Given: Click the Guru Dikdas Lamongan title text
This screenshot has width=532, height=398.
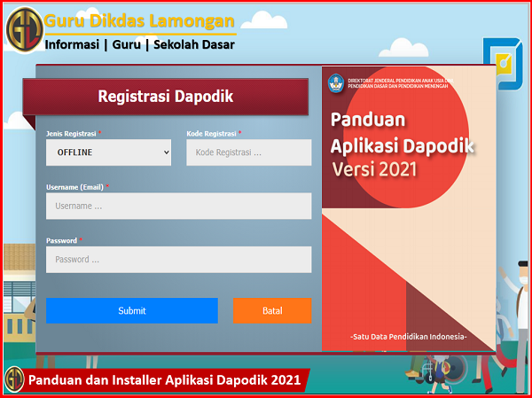Looking at the screenshot, I should pyautogui.click(x=139, y=21).
